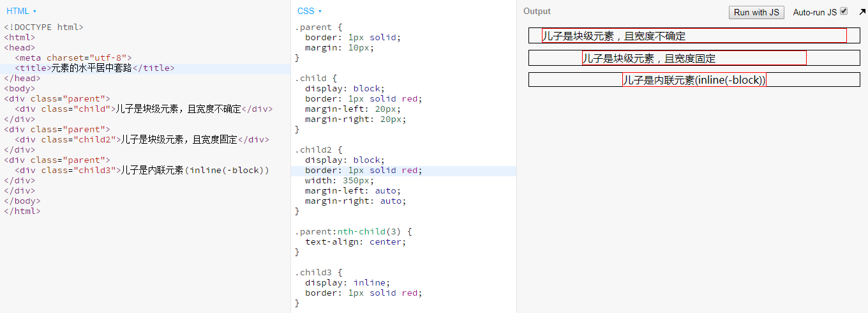Click the class="child2" div code line

pyautogui.click(x=142, y=139)
